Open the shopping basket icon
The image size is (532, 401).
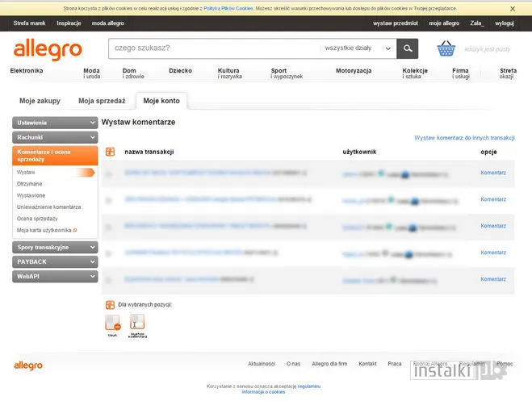(446, 48)
